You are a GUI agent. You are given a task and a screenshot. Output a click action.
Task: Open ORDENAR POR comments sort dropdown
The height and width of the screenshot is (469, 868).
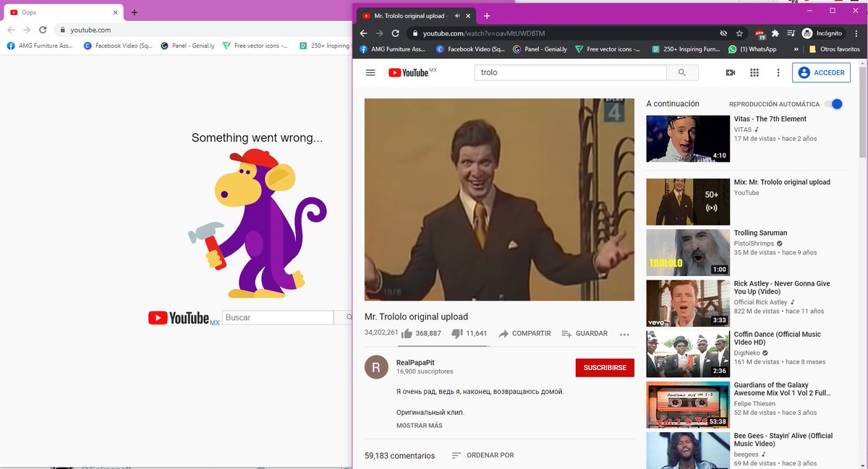482,455
